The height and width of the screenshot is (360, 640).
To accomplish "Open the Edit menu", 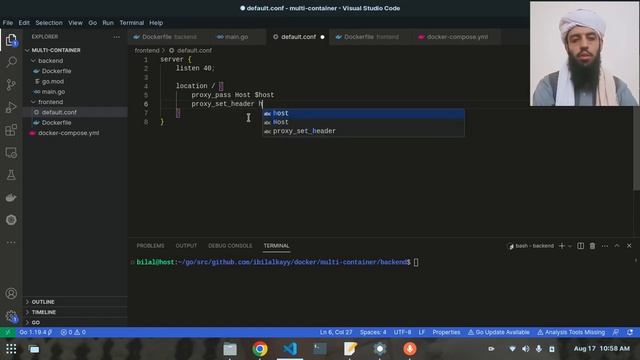I will 24,23.
